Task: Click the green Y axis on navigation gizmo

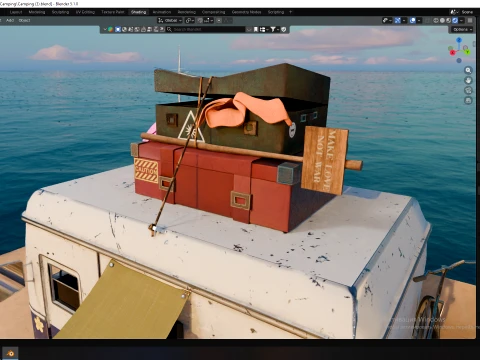Action: click(467, 52)
